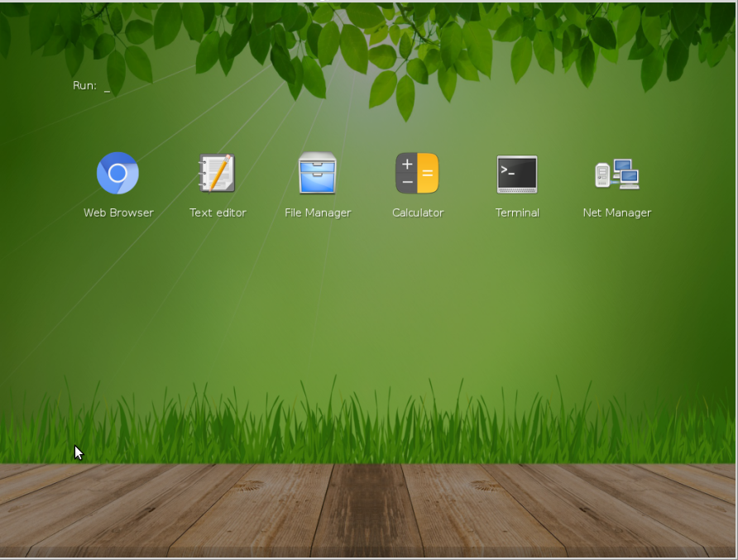Open the Web Browser icon
The image size is (738, 560).
117,173
